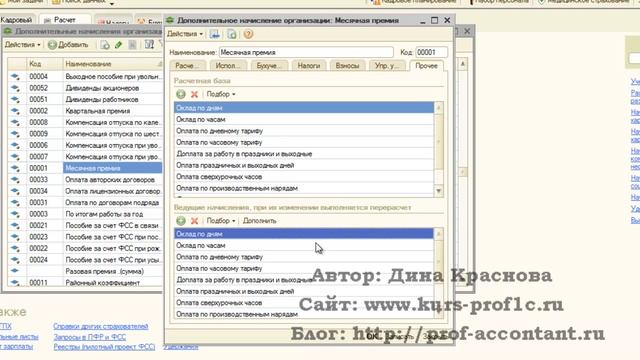This screenshot has width=640, height=360.
Task: Click the copy document icon in the dialog toolbar
Action: [x=231, y=34]
